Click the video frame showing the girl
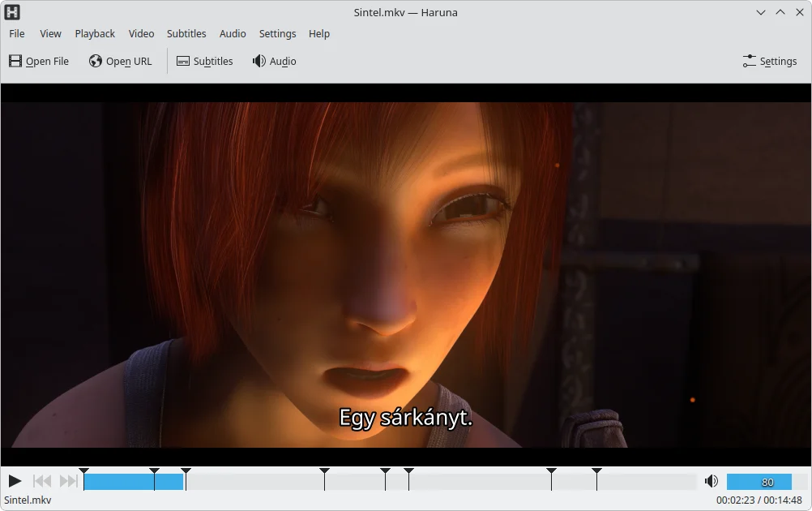The width and height of the screenshot is (812, 511). pyautogui.click(x=406, y=275)
